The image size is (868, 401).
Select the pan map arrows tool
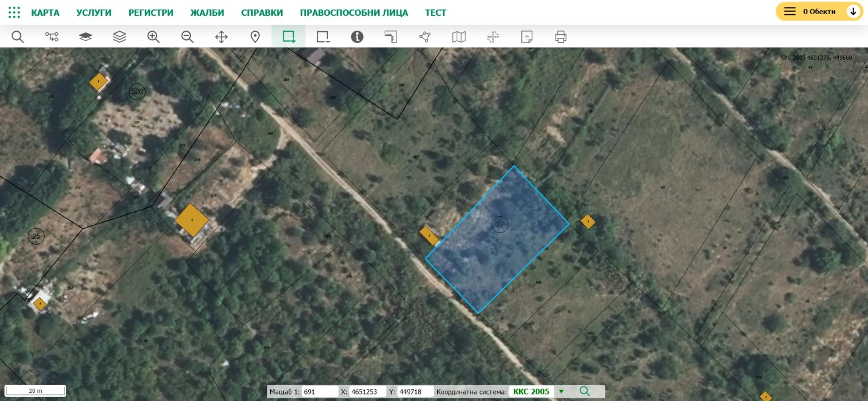[221, 37]
